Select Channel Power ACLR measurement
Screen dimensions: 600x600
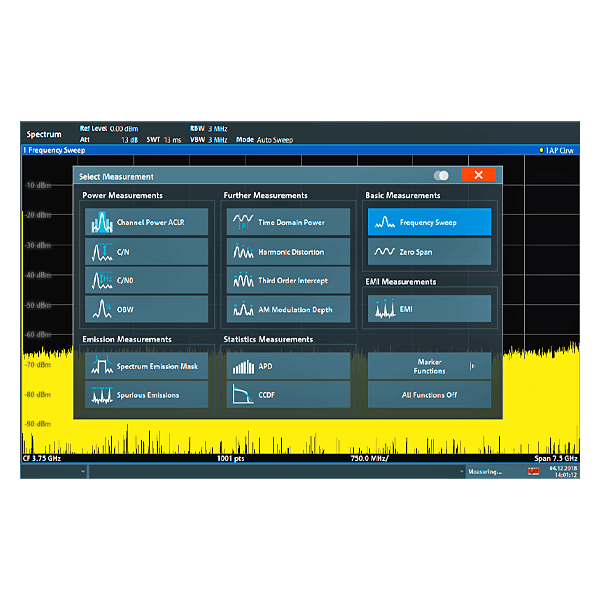146,222
